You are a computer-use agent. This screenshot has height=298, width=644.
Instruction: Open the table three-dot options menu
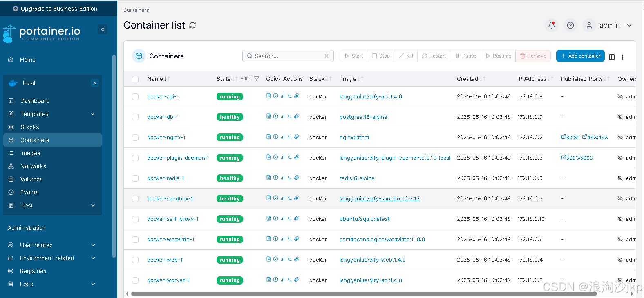tap(622, 57)
